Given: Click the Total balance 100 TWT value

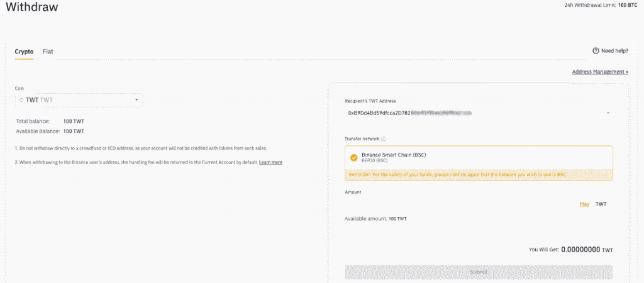Looking at the screenshot, I should point(74,121).
